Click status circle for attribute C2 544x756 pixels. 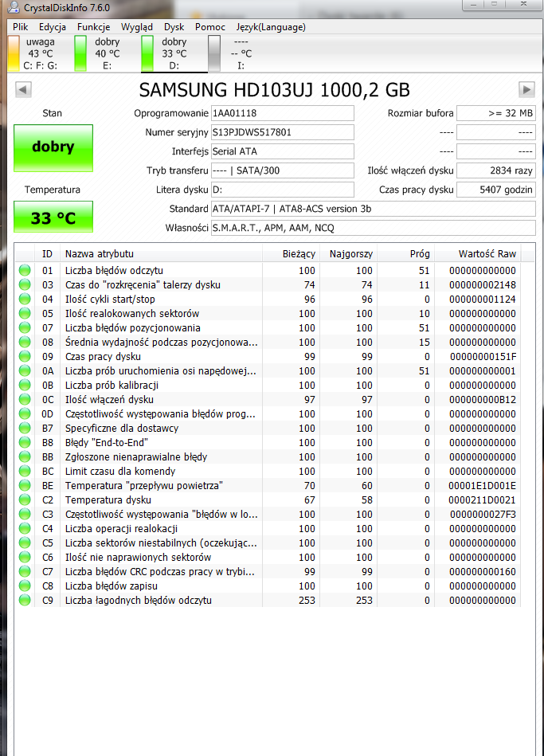(25, 500)
